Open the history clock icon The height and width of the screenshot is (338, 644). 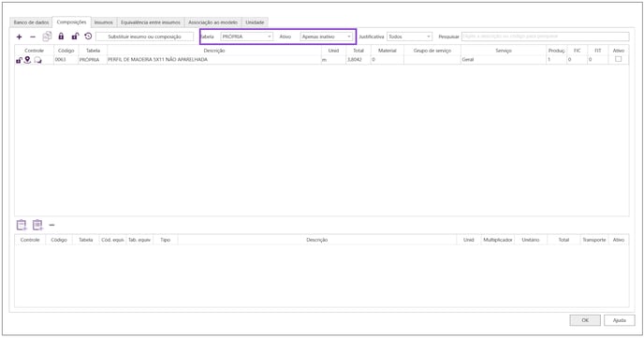click(88, 37)
